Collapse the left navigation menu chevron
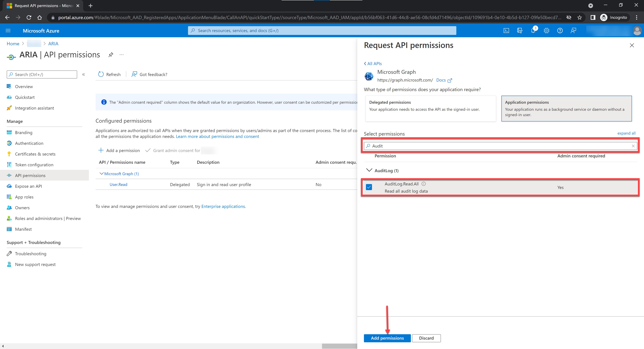Screen dimensions: 644x349 [x=84, y=74]
